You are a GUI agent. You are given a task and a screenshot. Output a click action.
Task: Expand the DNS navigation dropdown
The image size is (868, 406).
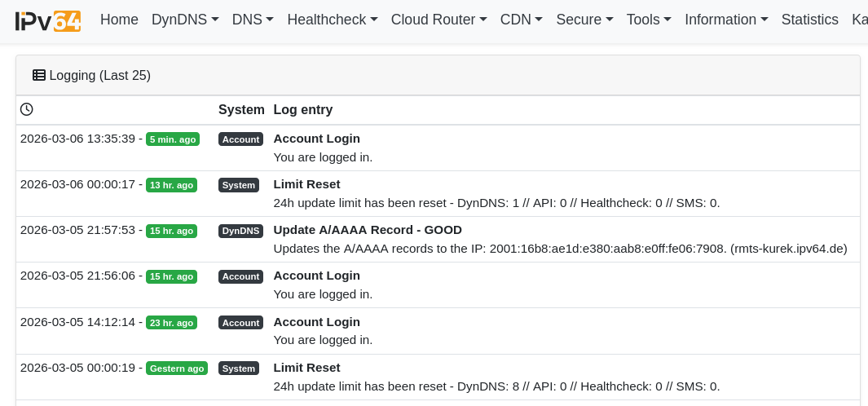pyautogui.click(x=253, y=20)
